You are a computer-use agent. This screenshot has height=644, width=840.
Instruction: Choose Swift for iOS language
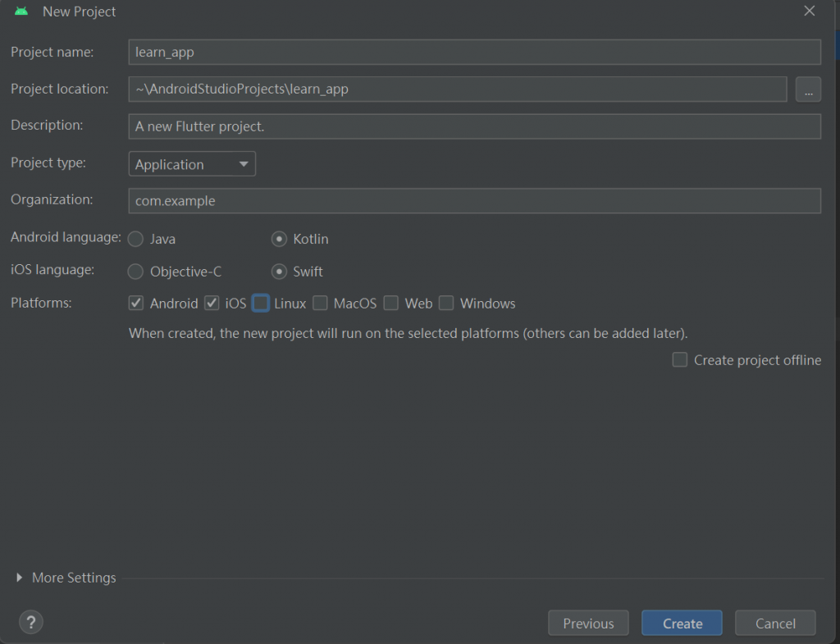pyautogui.click(x=279, y=272)
